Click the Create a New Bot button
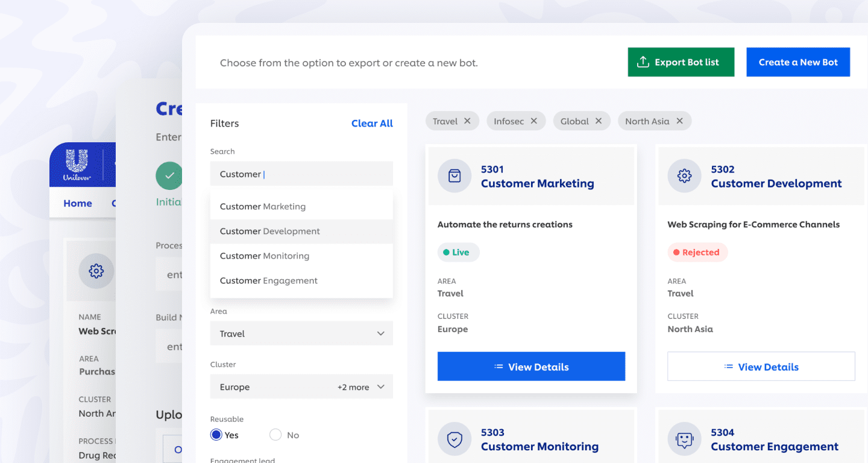The image size is (868, 463). (798, 62)
